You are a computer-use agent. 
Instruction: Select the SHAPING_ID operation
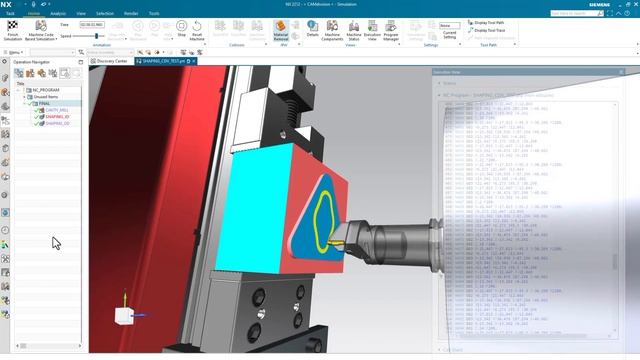57,117
